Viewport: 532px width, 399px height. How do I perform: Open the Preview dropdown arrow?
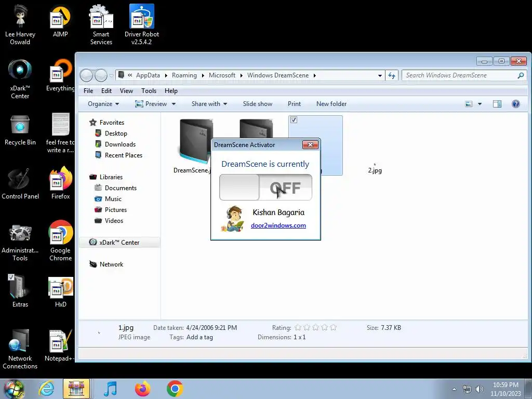[174, 104]
